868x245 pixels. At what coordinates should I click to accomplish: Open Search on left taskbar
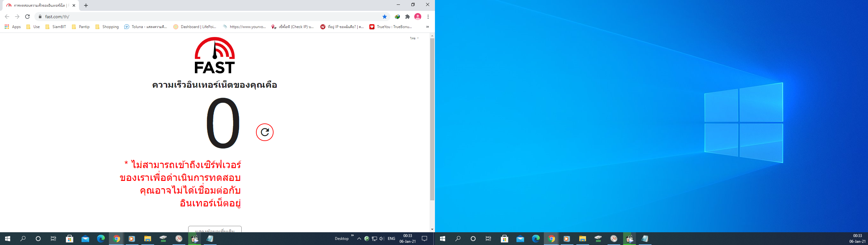point(23,239)
